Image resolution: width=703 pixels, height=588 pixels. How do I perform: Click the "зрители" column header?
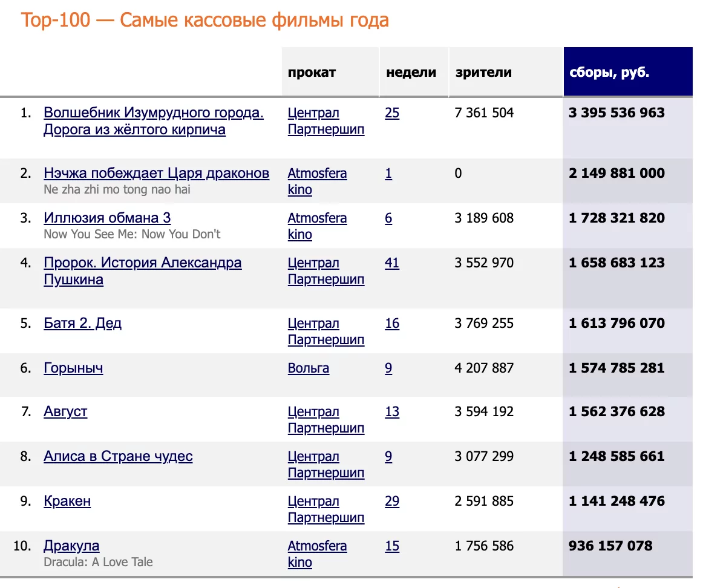483,73
